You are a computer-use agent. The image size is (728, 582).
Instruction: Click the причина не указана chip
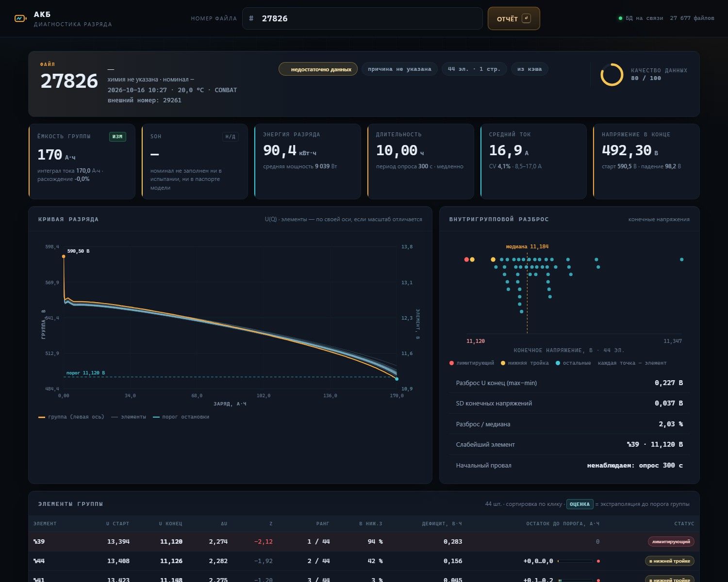pyautogui.click(x=399, y=69)
